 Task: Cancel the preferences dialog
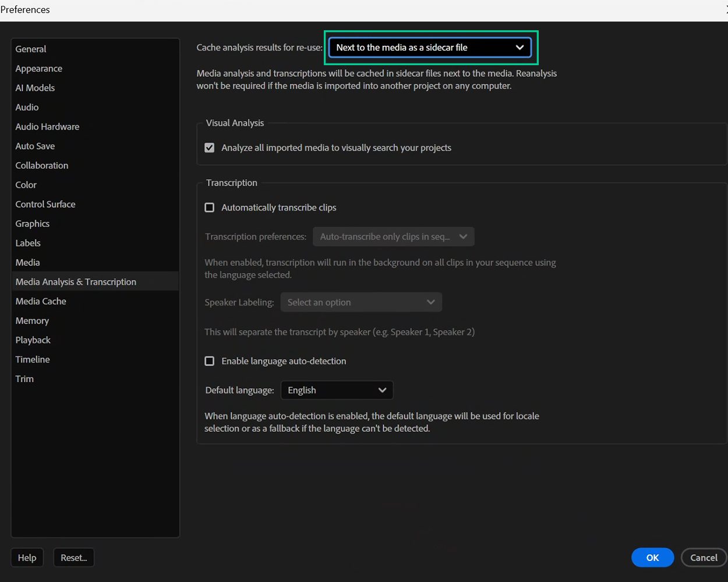[x=704, y=557]
